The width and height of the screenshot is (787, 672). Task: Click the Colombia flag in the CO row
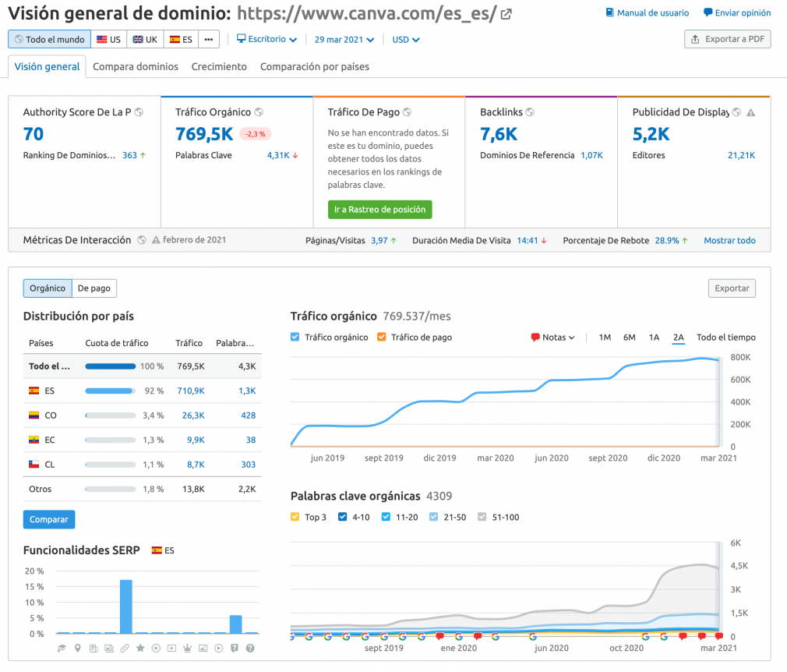tap(34, 416)
